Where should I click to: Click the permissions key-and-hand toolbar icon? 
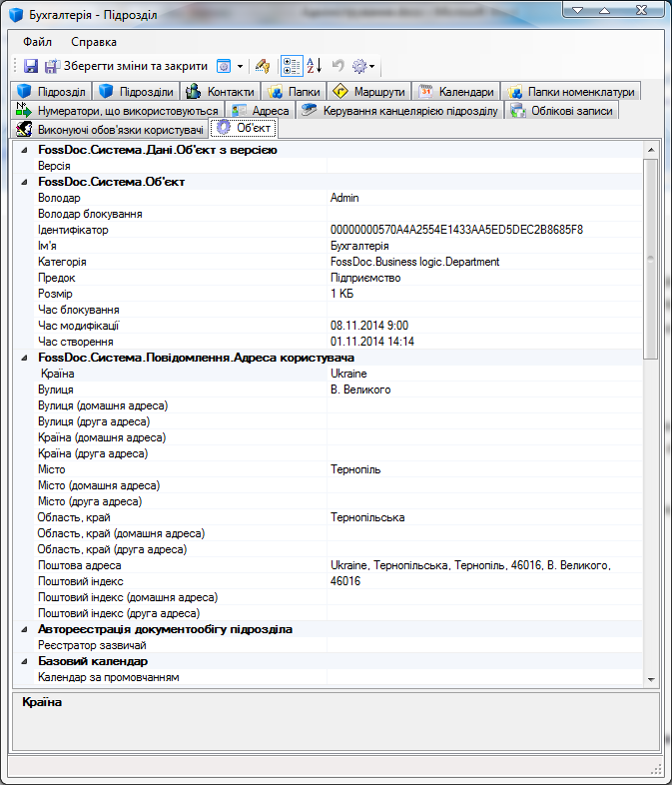coord(263,66)
